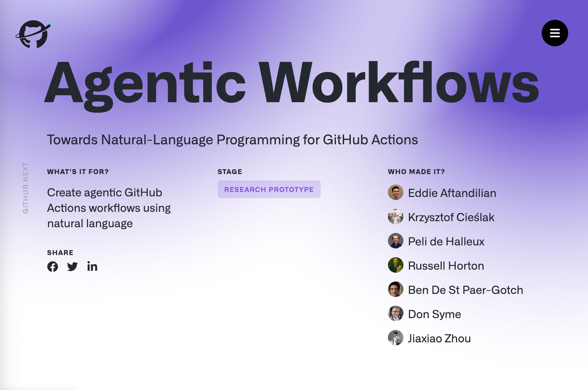Open Krzysztof Cieślak's profile link
Screen dimensions: 588x390
point(451,217)
